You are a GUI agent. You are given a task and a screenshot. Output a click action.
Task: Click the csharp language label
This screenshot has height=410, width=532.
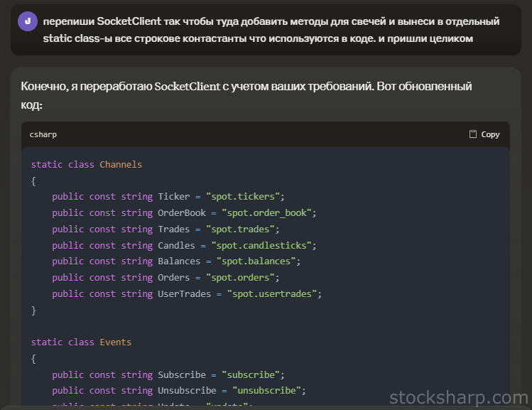(x=43, y=134)
